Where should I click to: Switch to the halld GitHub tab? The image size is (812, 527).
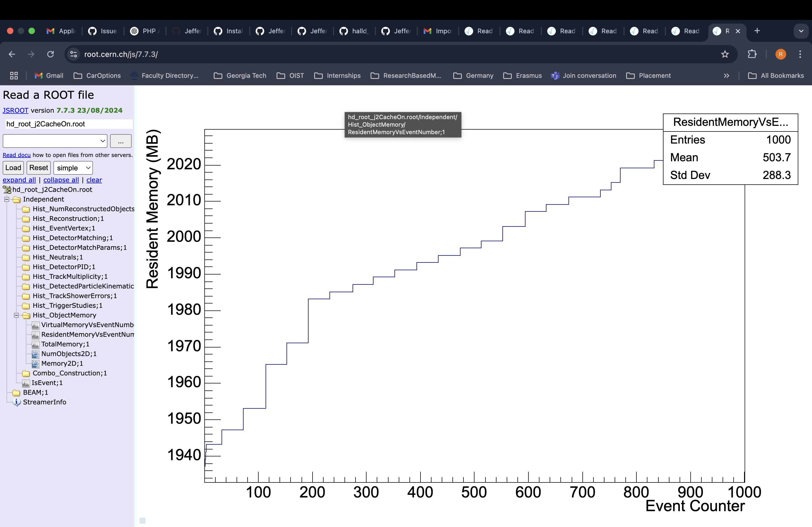click(x=355, y=31)
